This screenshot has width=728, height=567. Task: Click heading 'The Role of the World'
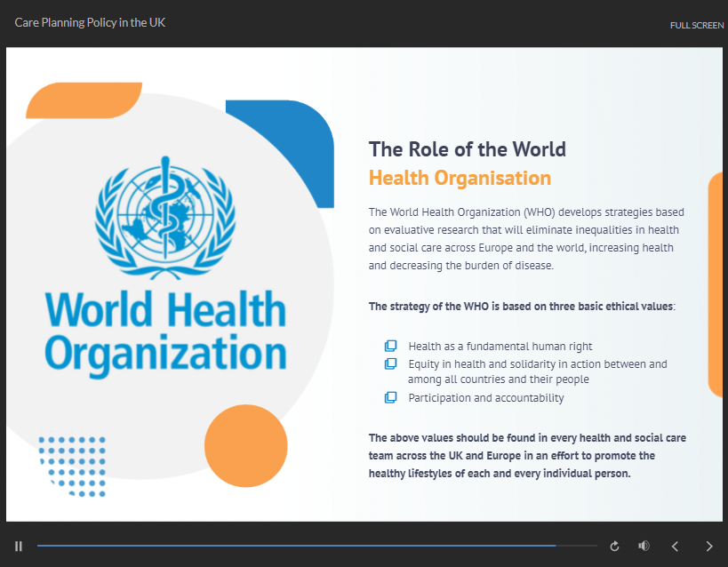pyautogui.click(x=467, y=149)
